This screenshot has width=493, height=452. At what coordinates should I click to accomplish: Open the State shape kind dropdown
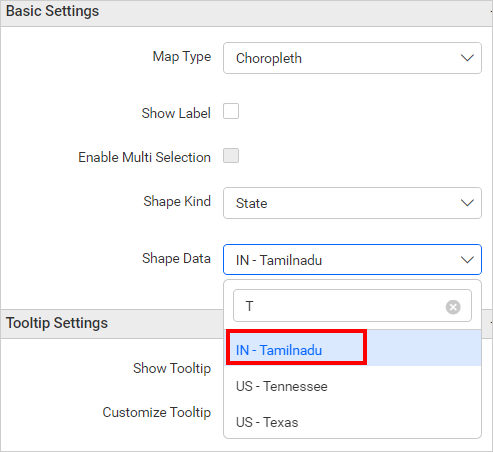(x=352, y=203)
